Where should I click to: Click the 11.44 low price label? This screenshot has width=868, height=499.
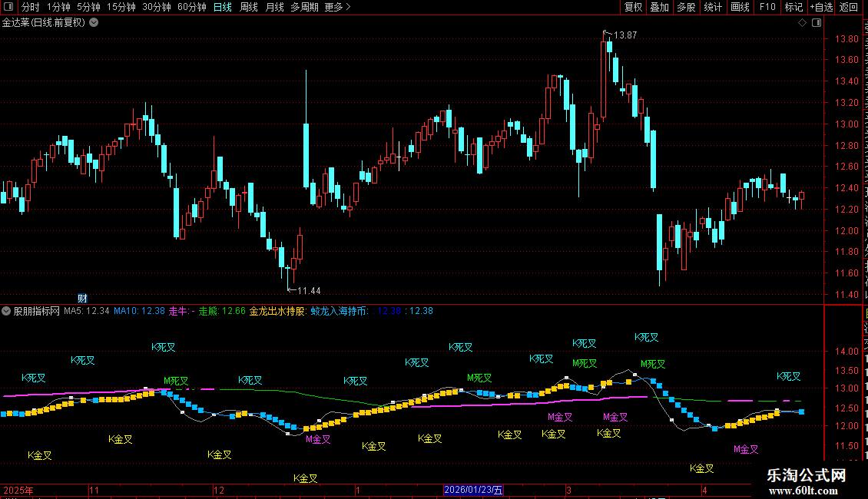pyautogui.click(x=309, y=291)
